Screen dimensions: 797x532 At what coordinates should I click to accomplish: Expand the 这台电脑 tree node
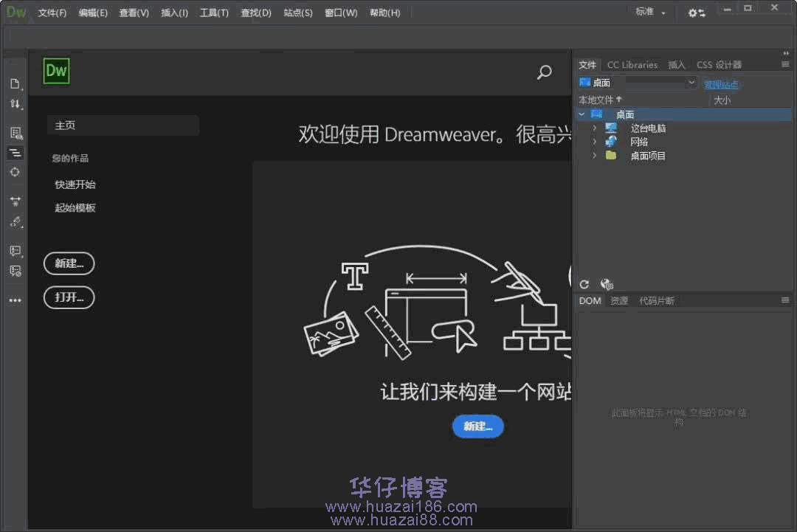tap(594, 128)
